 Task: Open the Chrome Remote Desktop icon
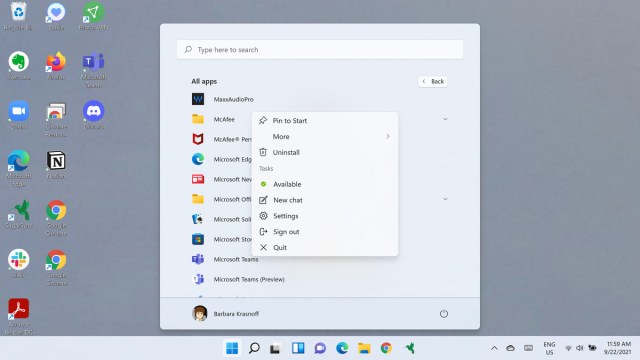tap(56, 120)
